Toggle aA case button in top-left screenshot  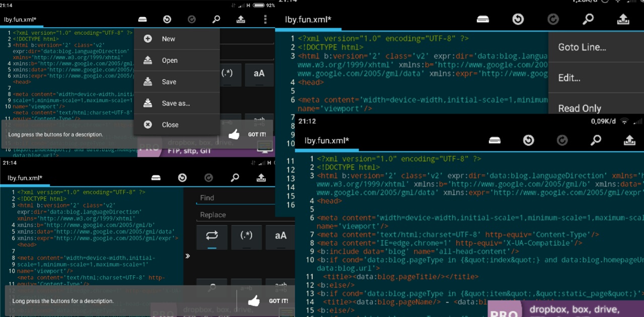(259, 74)
